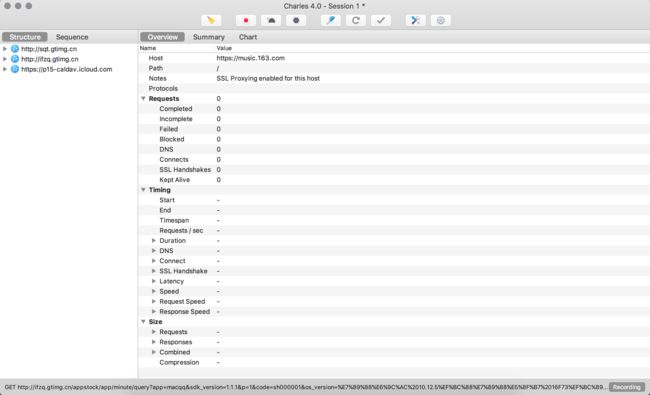This screenshot has width=650, height=395.
Task: Select the Start timing row
Action: pos(394,200)
